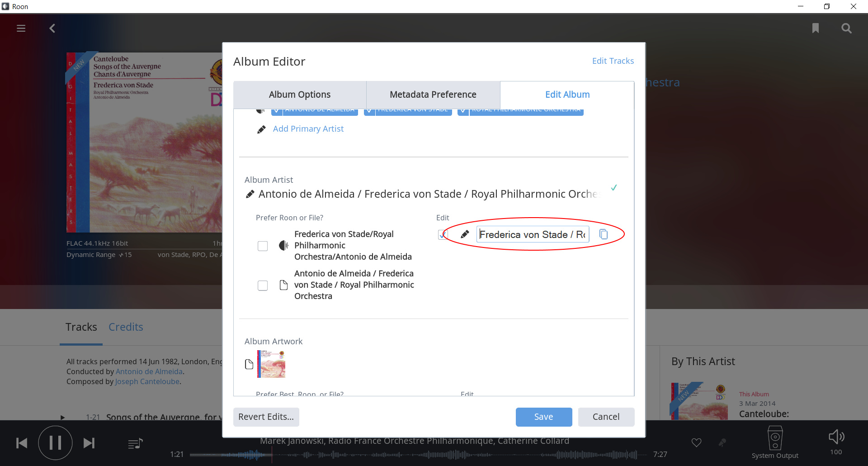Open the Tracks tab on album page

point(81,327)
